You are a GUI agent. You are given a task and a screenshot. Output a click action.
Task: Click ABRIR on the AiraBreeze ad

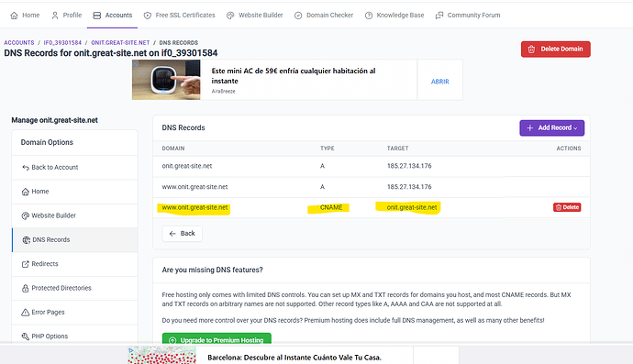[x=440, y=82]
